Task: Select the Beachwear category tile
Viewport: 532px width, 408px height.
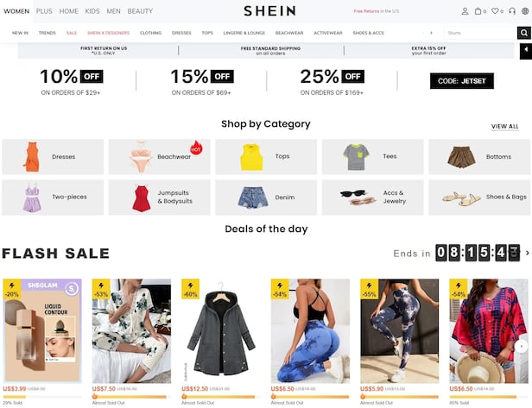Action: coord(160,157)
